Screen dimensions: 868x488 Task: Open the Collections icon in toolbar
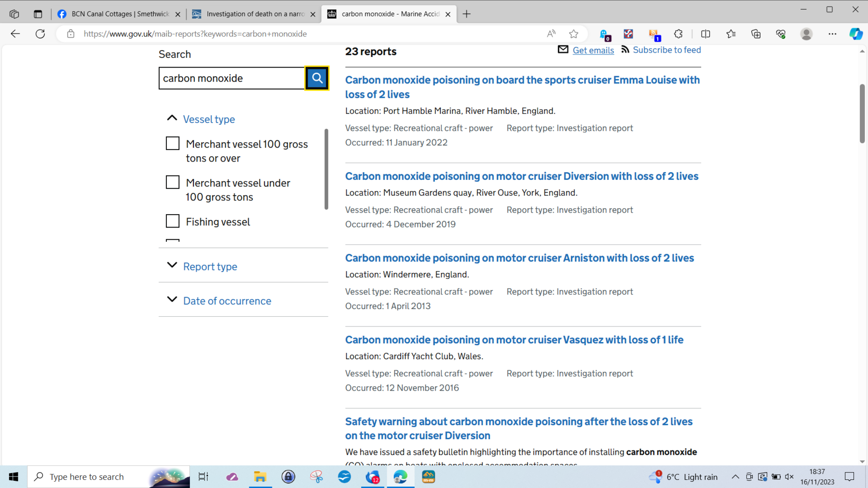pos(756,34)
